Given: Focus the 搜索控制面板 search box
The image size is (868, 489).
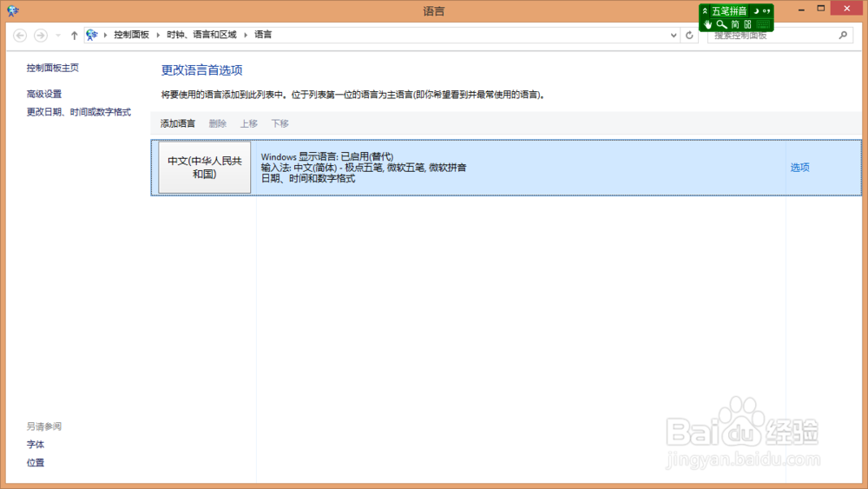Looking at the screenshot, I should (779, 36).
